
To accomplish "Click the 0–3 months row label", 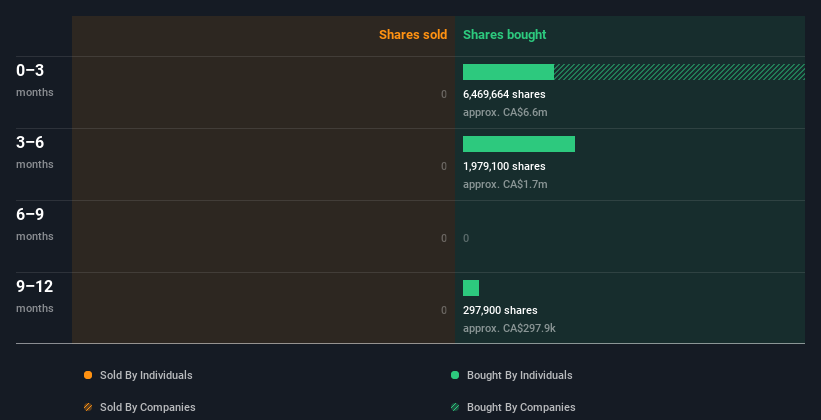I will (x=35, y=80).
